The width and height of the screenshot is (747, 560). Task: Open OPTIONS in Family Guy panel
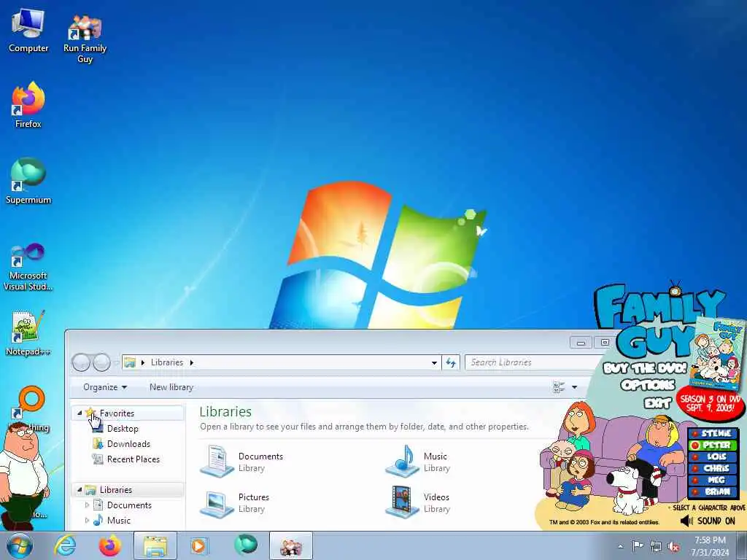click(648, 385)
